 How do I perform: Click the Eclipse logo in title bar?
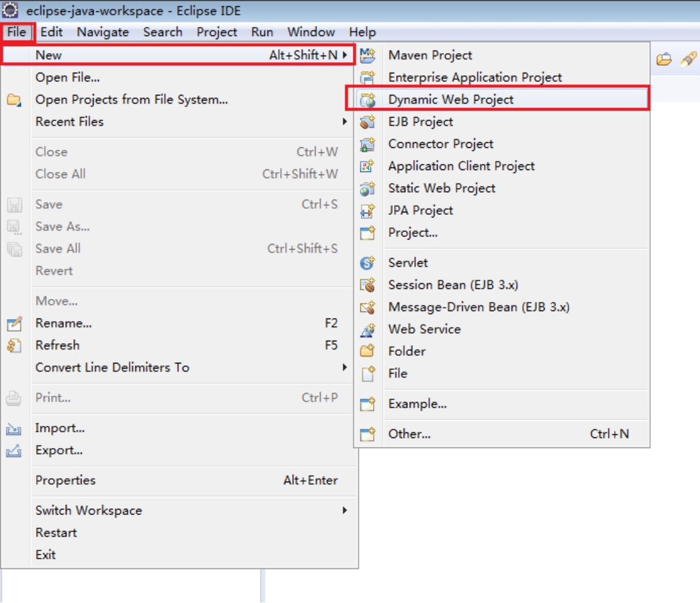(x=10, y=10)
